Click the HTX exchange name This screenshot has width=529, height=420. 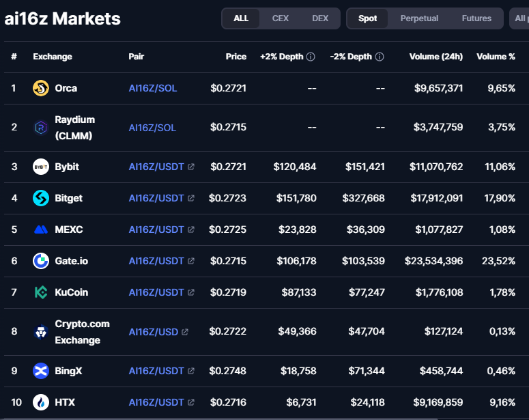pos(65,402)
